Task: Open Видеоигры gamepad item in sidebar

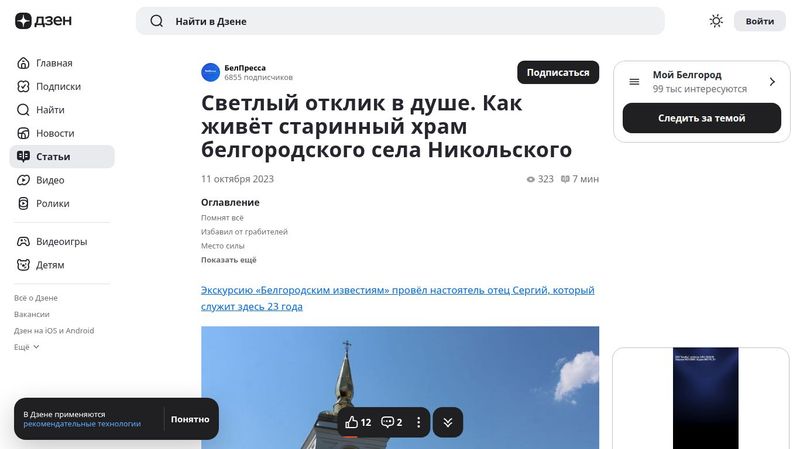Action: click(61, 242)
